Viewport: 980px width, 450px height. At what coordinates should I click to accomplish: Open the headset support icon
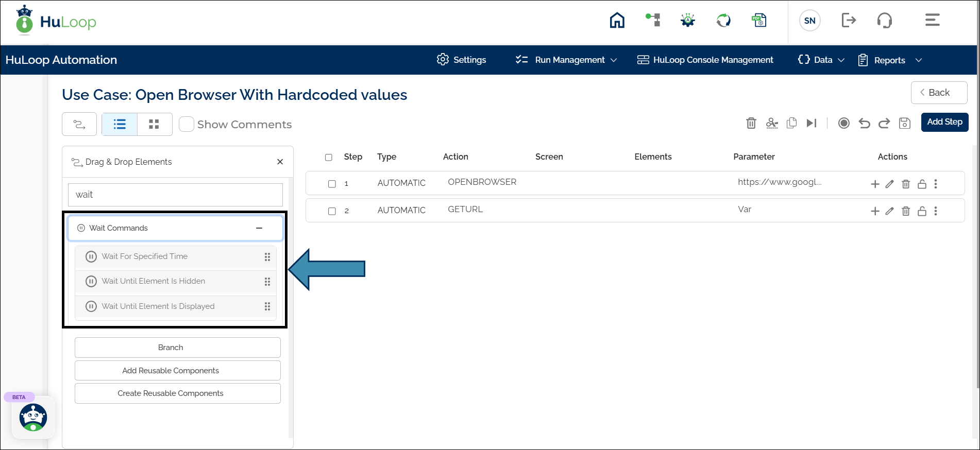pos(884,21)
